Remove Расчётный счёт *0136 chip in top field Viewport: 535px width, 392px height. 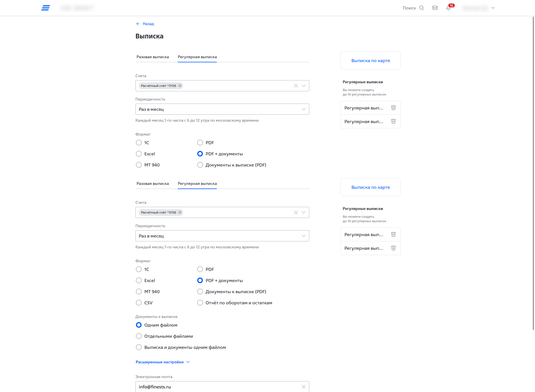180,86
